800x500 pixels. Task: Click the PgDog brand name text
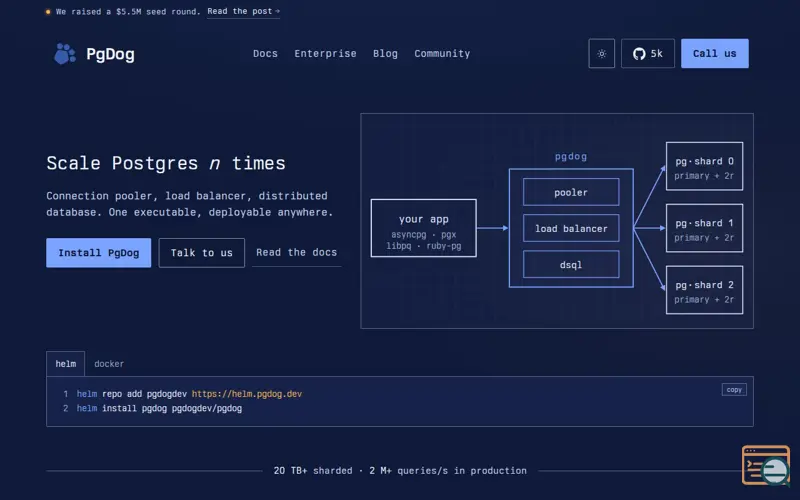point(110,54)
